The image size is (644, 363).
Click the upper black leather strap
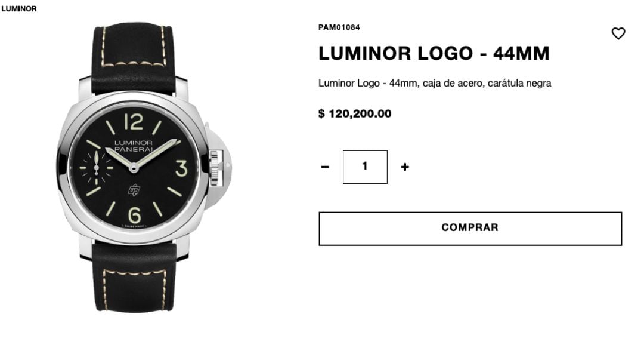coord(134,57)
